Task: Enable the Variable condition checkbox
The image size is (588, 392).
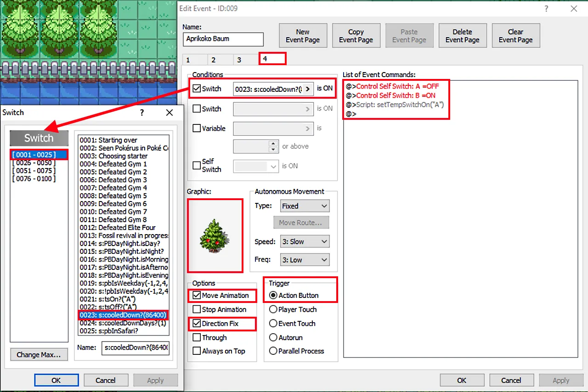Action: (x=197, y=129)
